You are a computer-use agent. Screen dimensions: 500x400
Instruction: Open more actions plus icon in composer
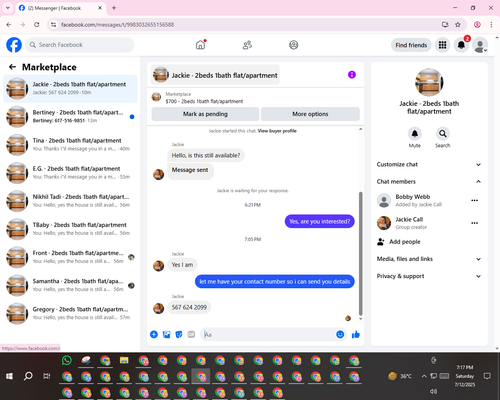154,334
